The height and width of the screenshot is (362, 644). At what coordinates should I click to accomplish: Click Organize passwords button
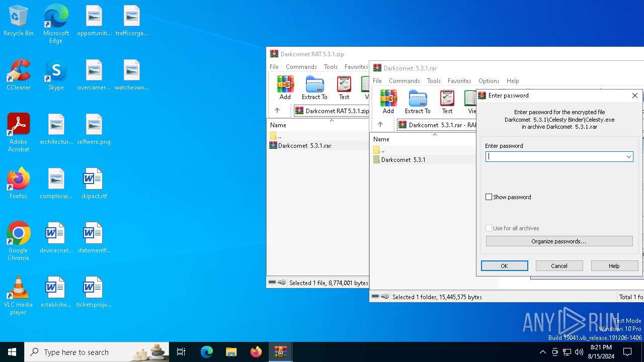pos(559,241)
